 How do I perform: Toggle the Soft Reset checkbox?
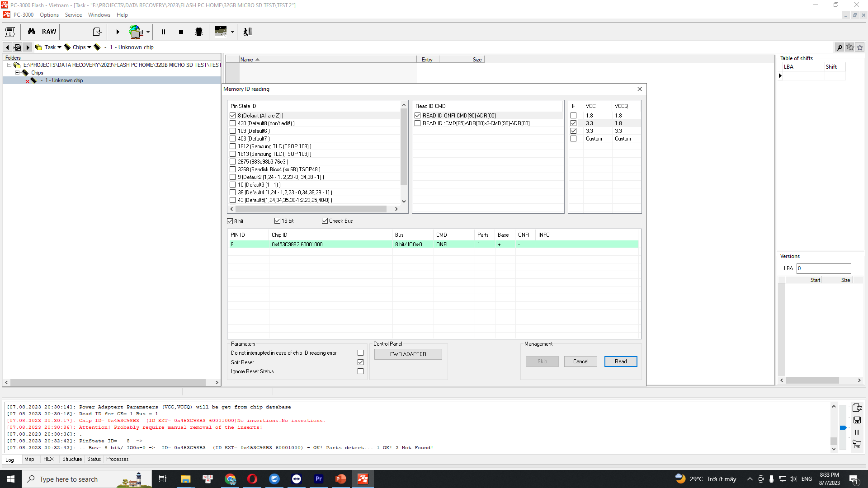point(360,362)
